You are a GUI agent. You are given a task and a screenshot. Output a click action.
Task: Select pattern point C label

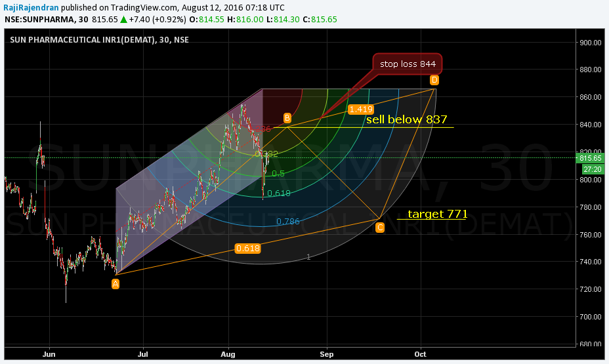coord(380,228)
